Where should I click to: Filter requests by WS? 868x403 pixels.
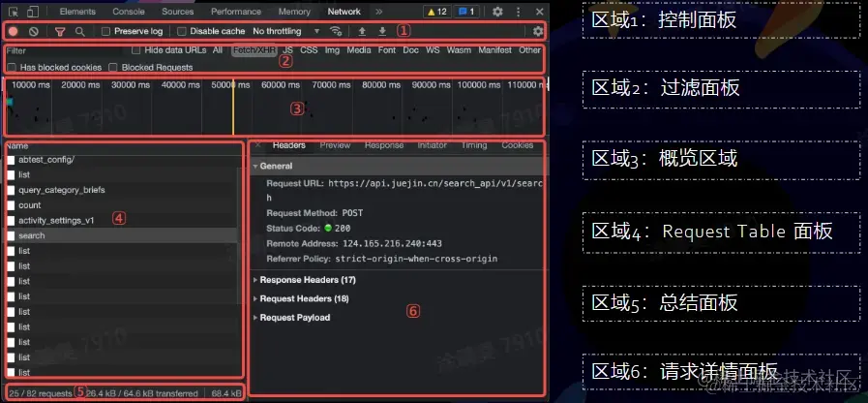[433, 49]
